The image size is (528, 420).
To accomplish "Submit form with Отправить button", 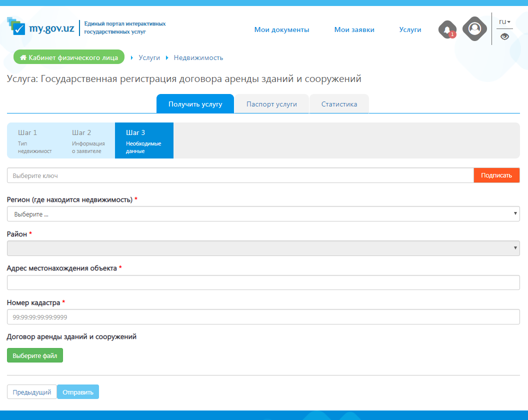I will [x=78, y=392].
